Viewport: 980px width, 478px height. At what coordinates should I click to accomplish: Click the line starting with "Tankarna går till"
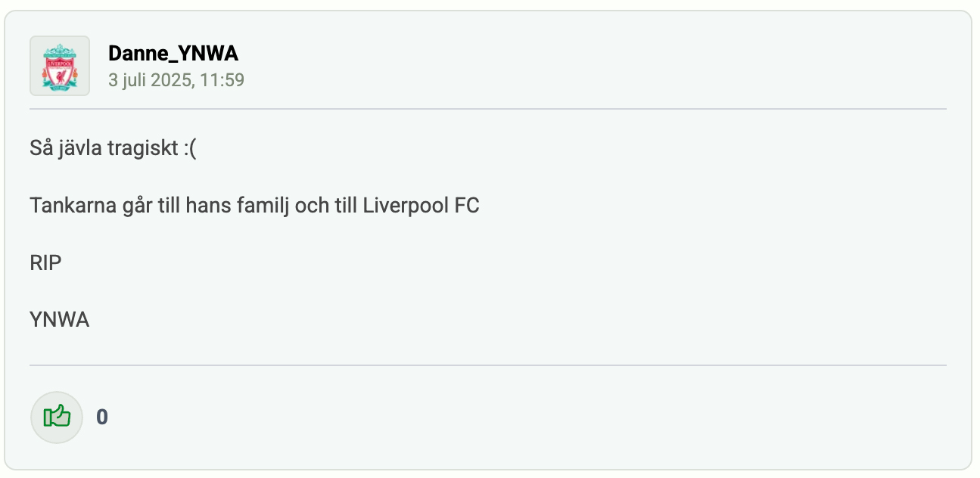coord(255,206)
